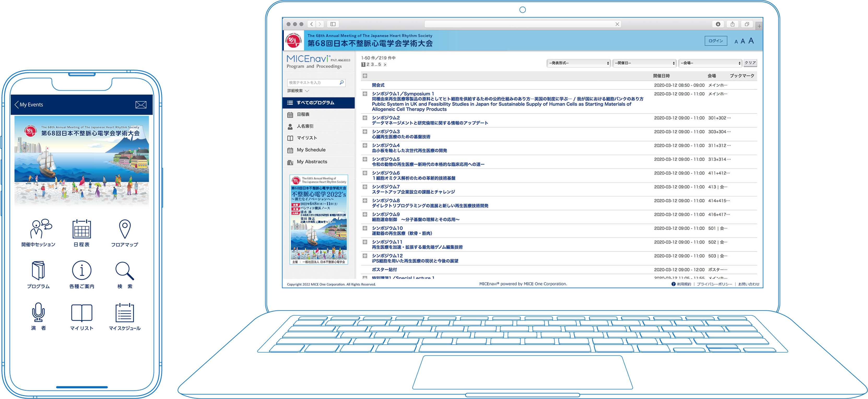Expand all rows with header plus icon
868x399 pixels.
click(365, 76)
